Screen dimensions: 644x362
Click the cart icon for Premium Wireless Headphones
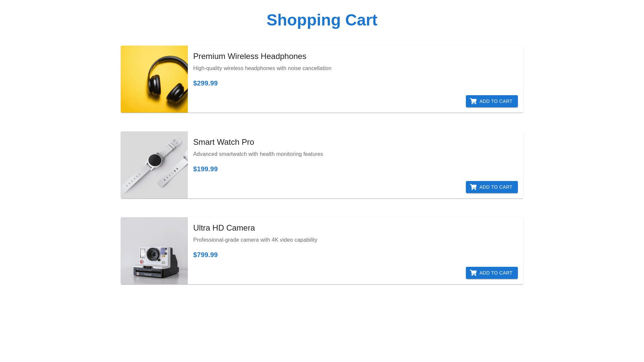473,101
